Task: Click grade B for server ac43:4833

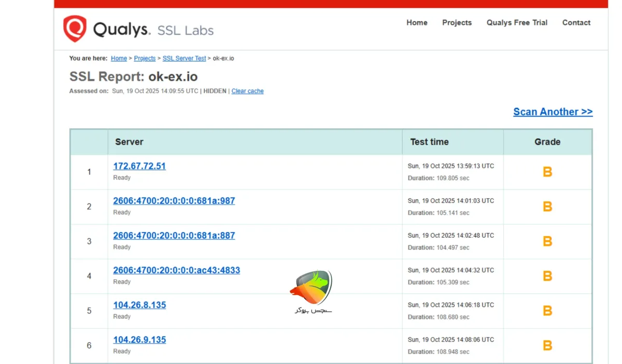Action: coord(547,276)
